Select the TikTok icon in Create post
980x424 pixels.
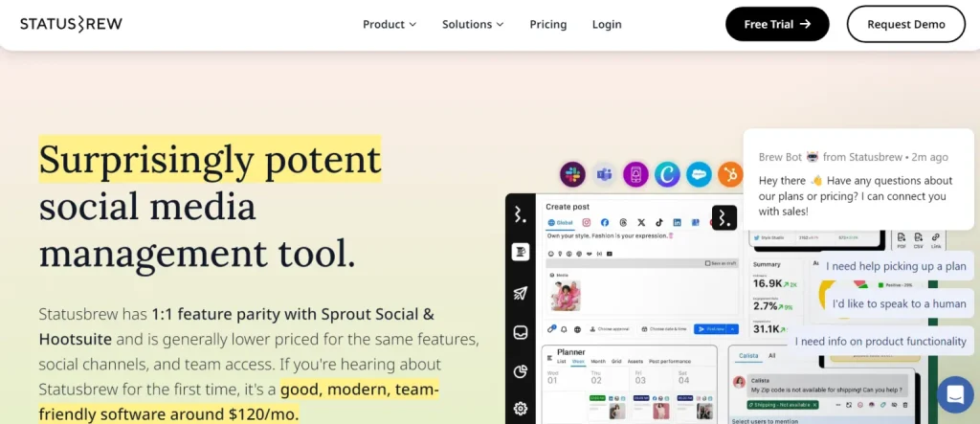(x=658, y=223)
